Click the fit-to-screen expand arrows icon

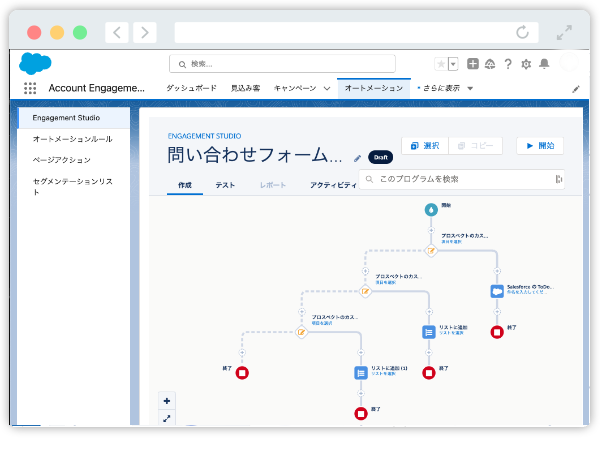point(167,418)
